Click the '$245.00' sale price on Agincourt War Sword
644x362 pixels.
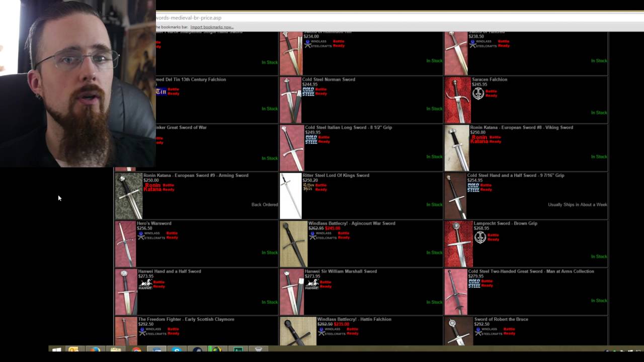(333, 228)
